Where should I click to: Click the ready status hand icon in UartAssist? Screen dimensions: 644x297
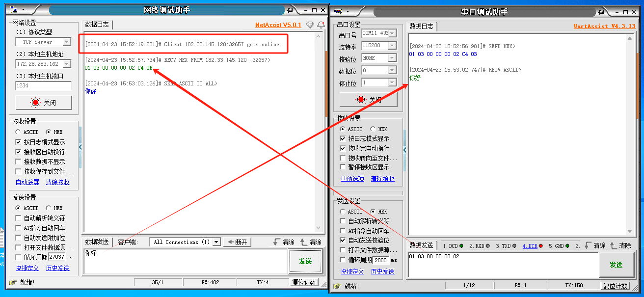click(337, 286)
